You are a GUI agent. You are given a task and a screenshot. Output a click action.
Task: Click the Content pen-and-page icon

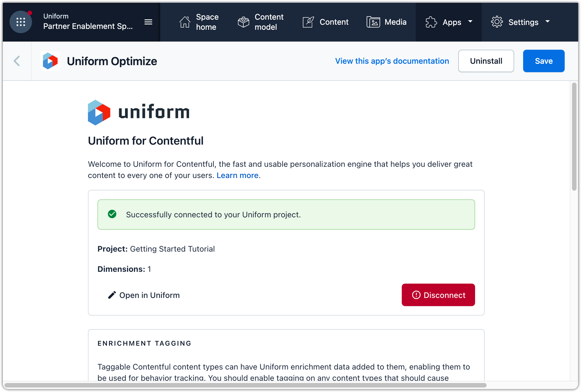click(x=308, y=22)
